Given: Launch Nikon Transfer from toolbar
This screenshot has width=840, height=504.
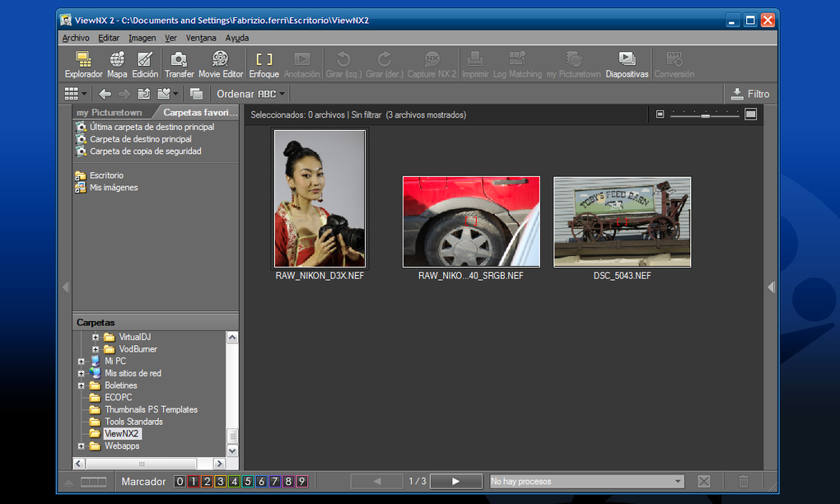Looking at the screenshot, I should tap(179, 64).
